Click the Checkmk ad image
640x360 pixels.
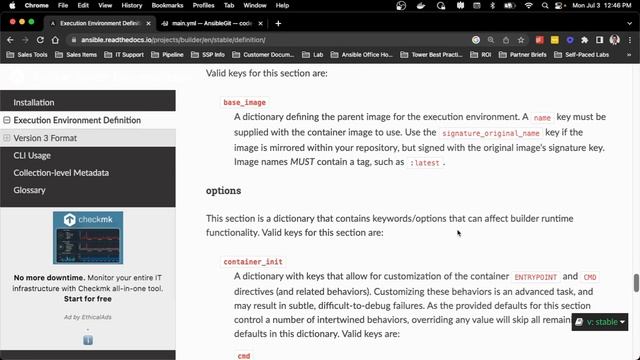click(88, 238)
